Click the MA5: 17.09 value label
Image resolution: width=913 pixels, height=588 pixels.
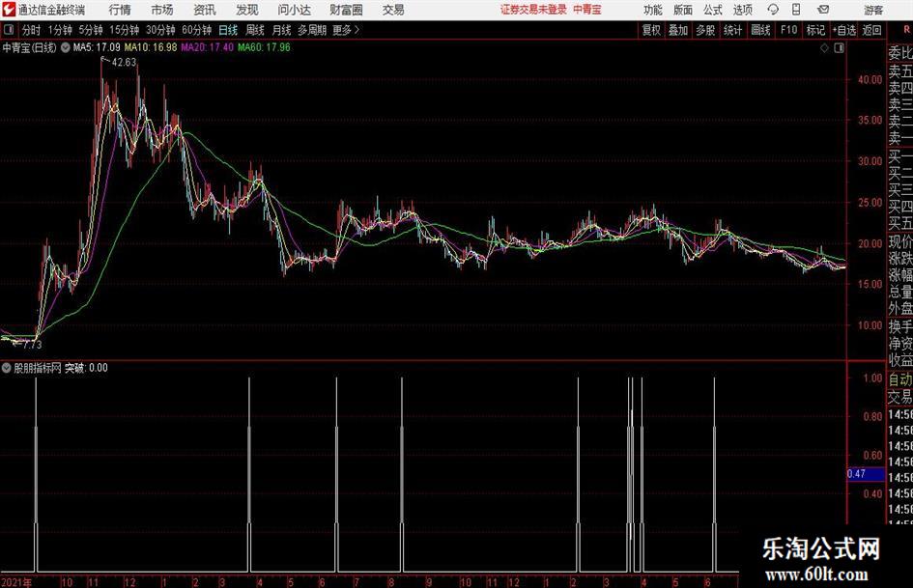(98, 47)
